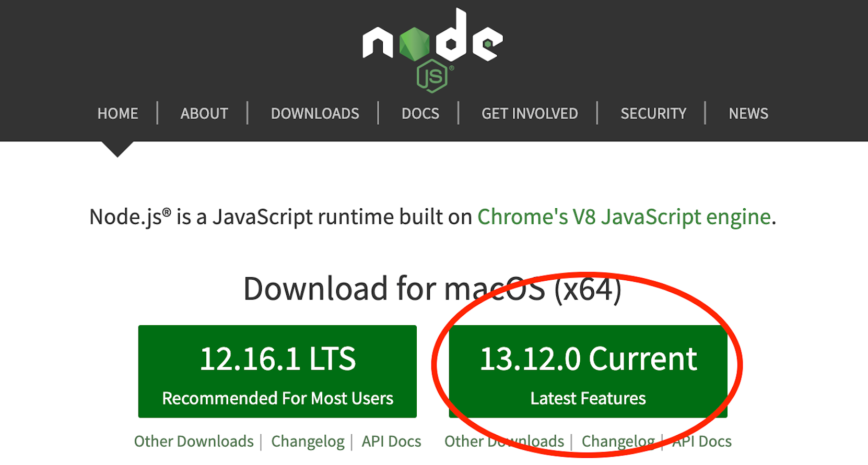The width and height of the screenshot is (868, 465).
Task: Download the 12.16.1 LTS version
Action: [277, 371]
